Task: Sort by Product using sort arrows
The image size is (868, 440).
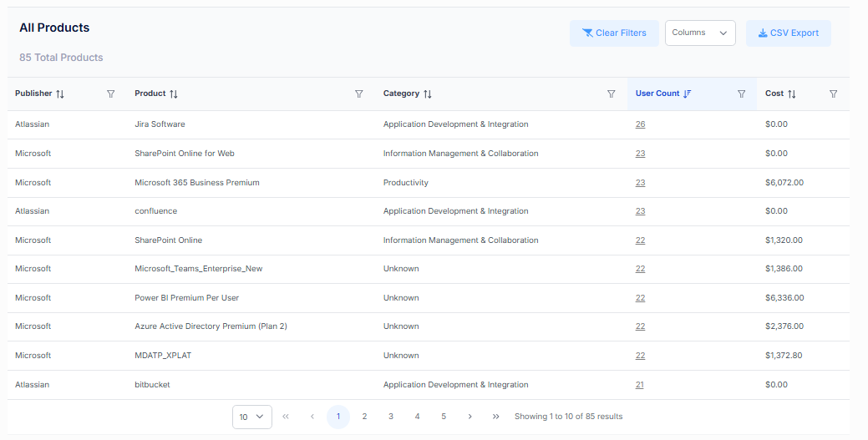Action: [x=174, y=94]
